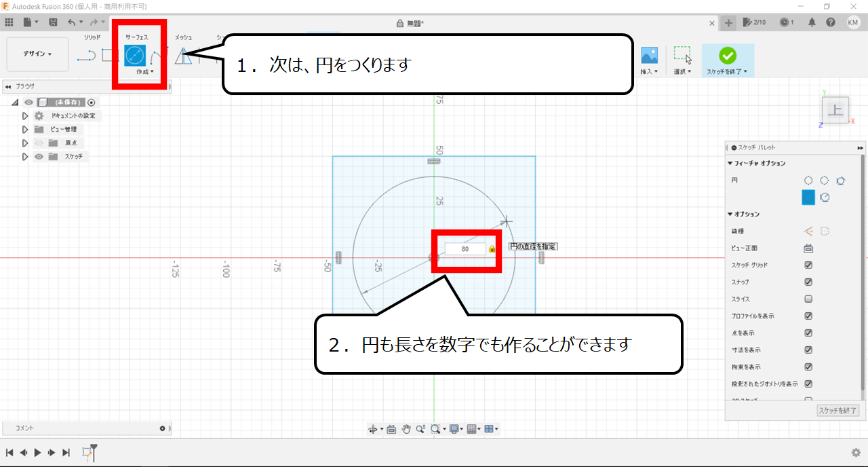Open the 選択 dropdown
The image size is (868, 467).
[682, 71]
